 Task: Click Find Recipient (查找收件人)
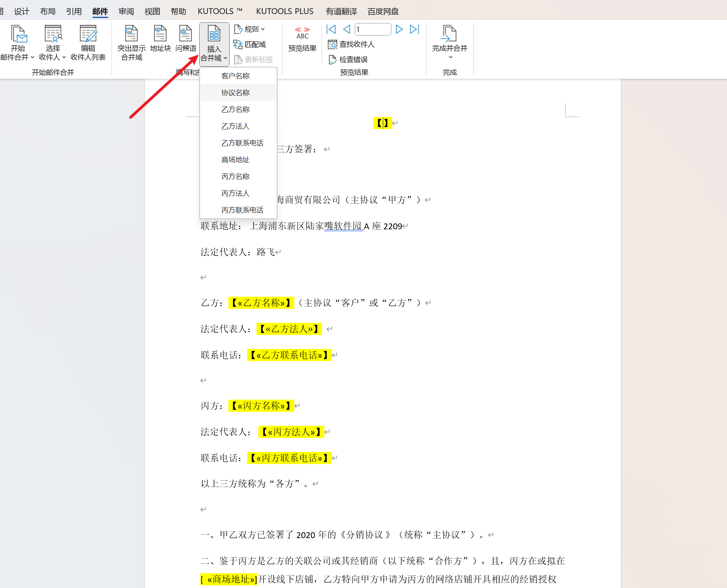[x=351, y=44]
